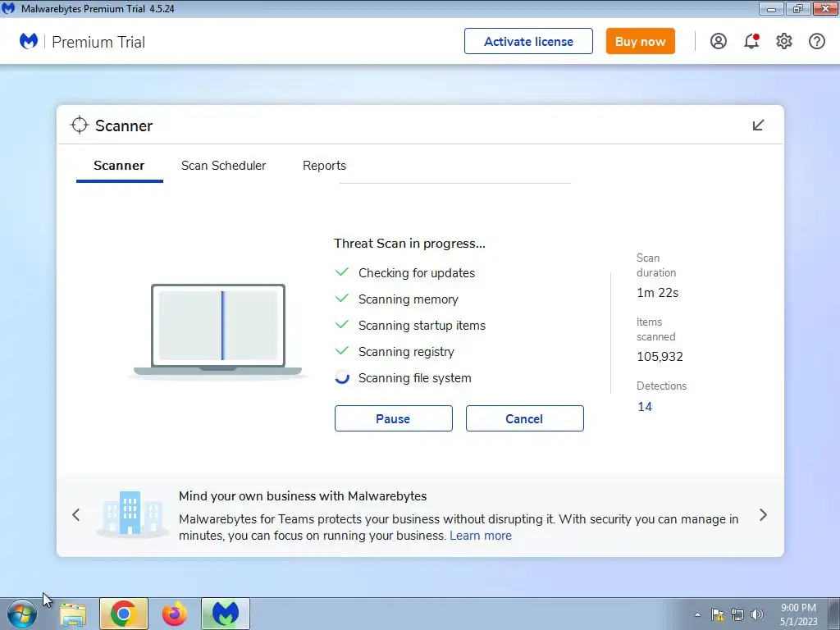Click the Action Center flag icon
840x630 pixels.
coord(717,614)
